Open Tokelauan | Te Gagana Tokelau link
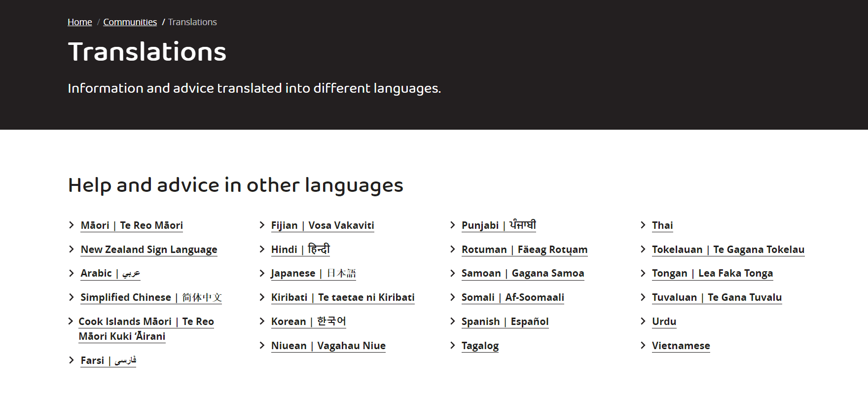The height and width of the screenshot is (395, 868). [728, 250]
